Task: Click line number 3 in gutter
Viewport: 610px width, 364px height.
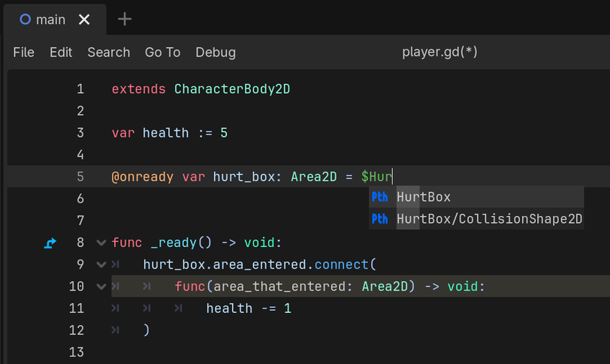Action: click(x=80, y=133)
